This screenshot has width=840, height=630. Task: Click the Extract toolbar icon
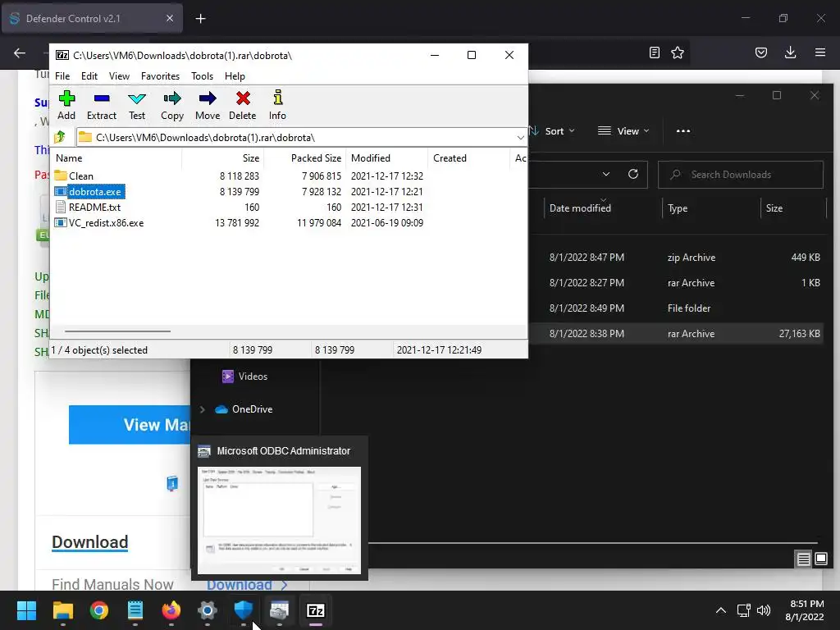coord(101,105)
